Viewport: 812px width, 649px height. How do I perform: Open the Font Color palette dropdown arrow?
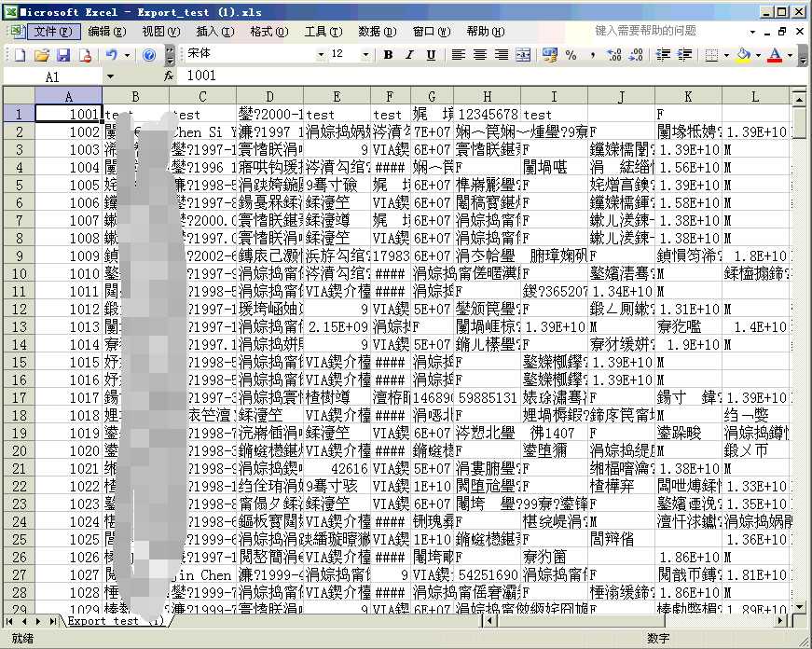tap(790, 54)
